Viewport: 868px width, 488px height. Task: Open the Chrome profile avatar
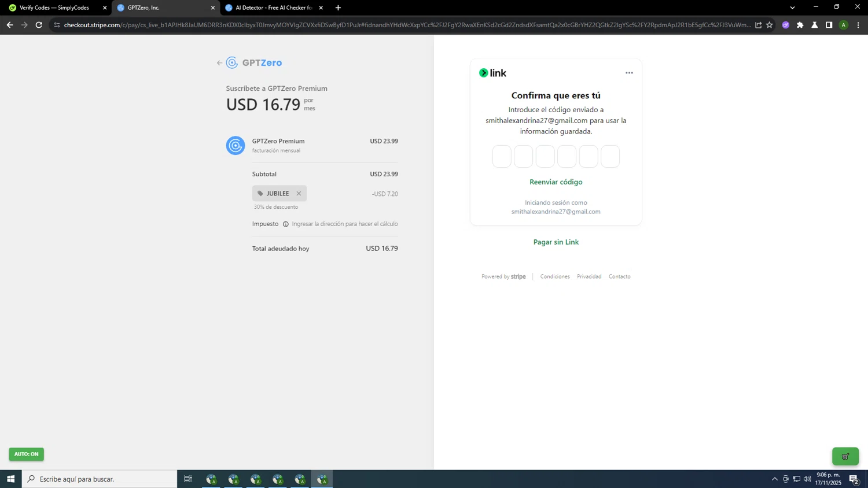pyautogui.click(x=844, y=25)
